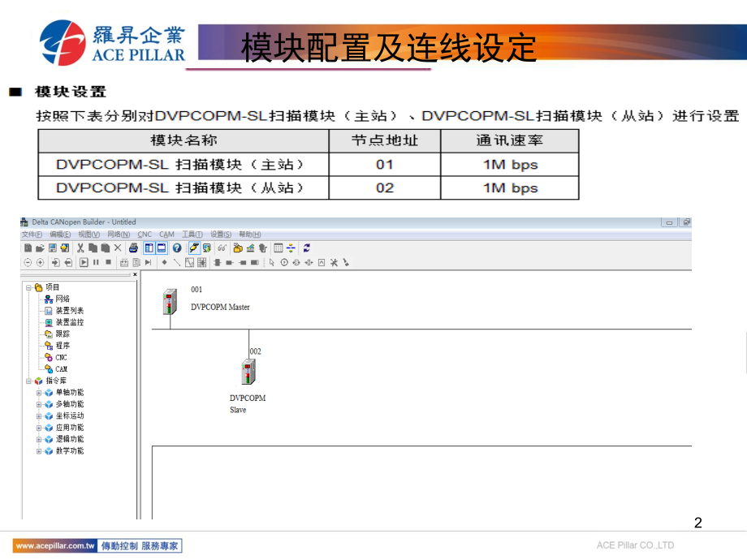747x560 pixels.
Task: Select the DVPCOPM Master device icon
Action: point(170,301)
